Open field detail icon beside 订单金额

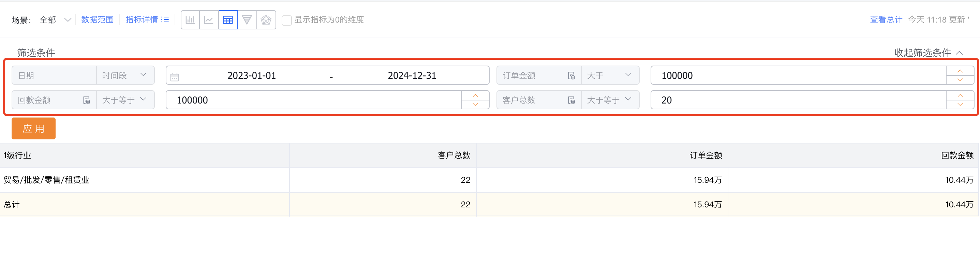pos(571,75)
